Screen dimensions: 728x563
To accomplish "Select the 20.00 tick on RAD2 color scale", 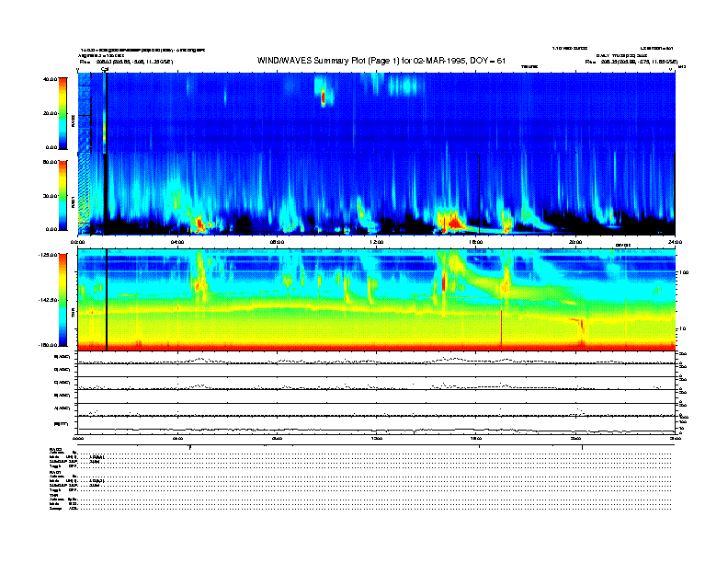I will pos(50,113).
